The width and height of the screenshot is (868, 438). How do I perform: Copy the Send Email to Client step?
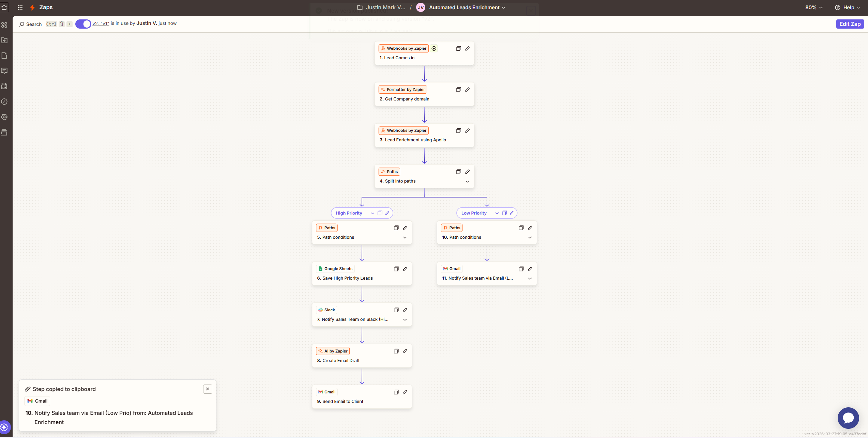pyautogui.click(x=396, y=392)
